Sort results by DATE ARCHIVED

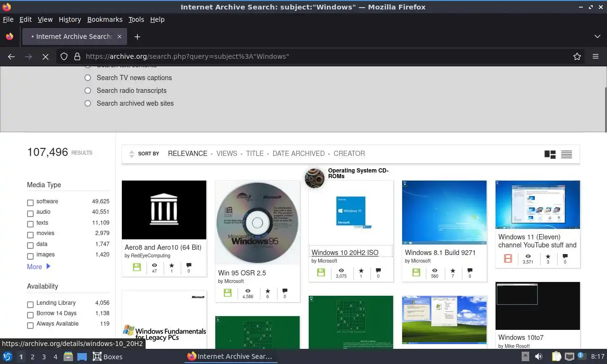point(299,154)
